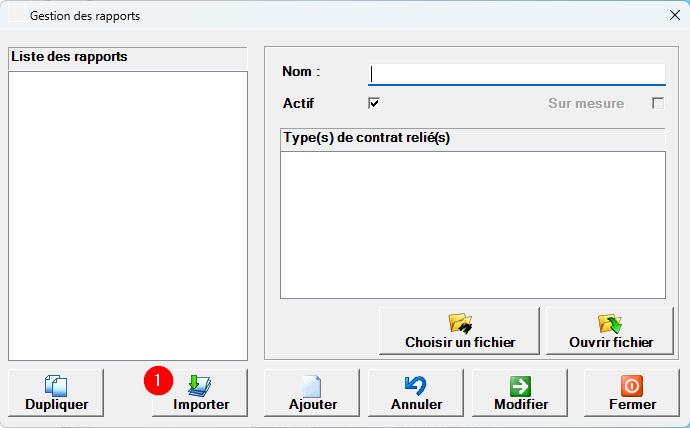Import a report with the Importer button

[200, 393]
